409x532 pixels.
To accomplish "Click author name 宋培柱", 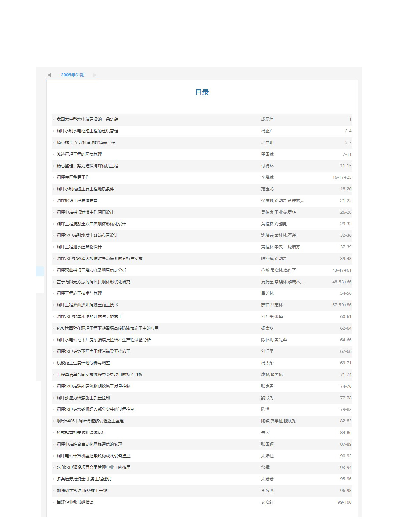I will pyautogui.click(x=267, y=456).
